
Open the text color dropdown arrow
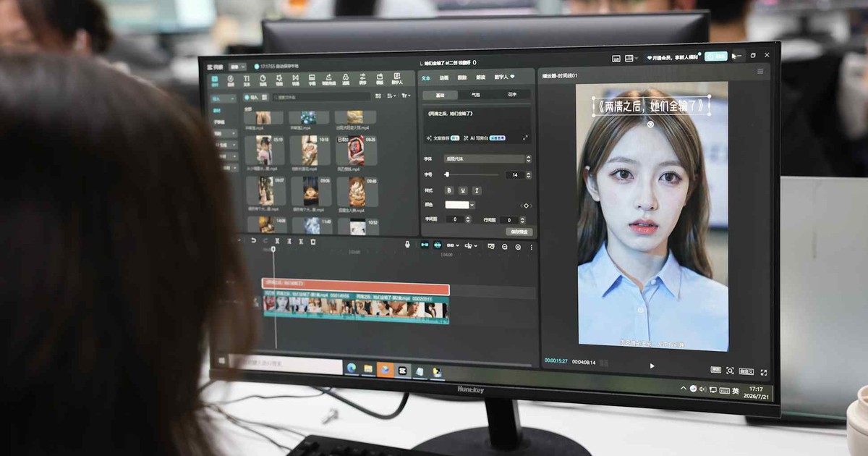pyautogui.click(x=473, y=205)
